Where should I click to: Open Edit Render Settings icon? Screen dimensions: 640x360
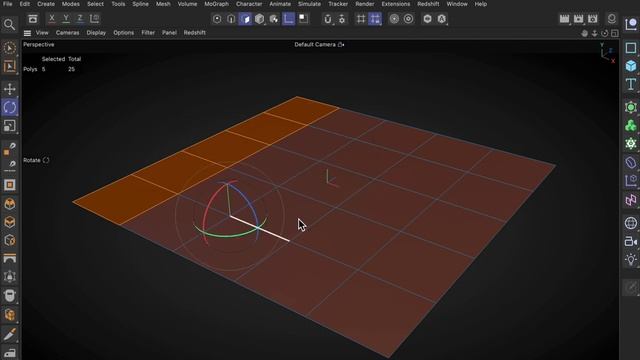click(x=593, y=19)
